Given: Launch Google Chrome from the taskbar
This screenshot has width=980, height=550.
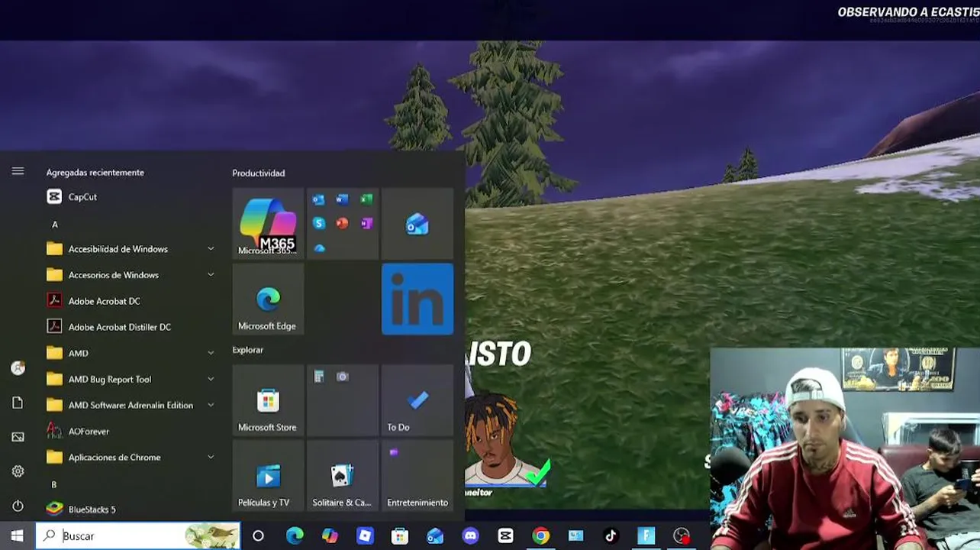Looking at the screenshot, I should 540,536.
